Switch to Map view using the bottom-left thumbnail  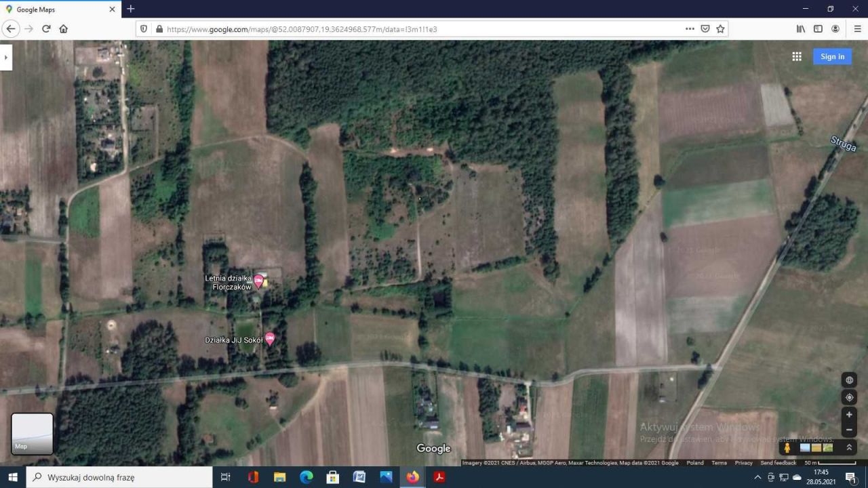coord(31,434)
